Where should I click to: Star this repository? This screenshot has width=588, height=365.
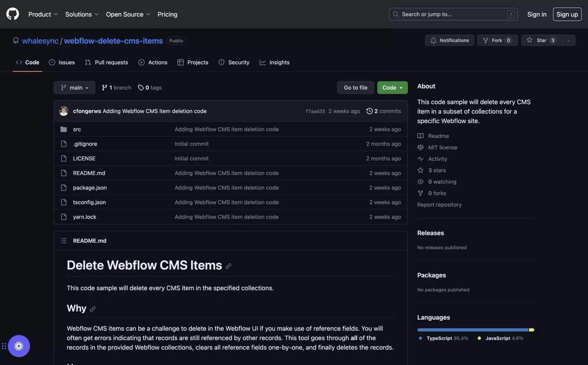tap(541, 40)
